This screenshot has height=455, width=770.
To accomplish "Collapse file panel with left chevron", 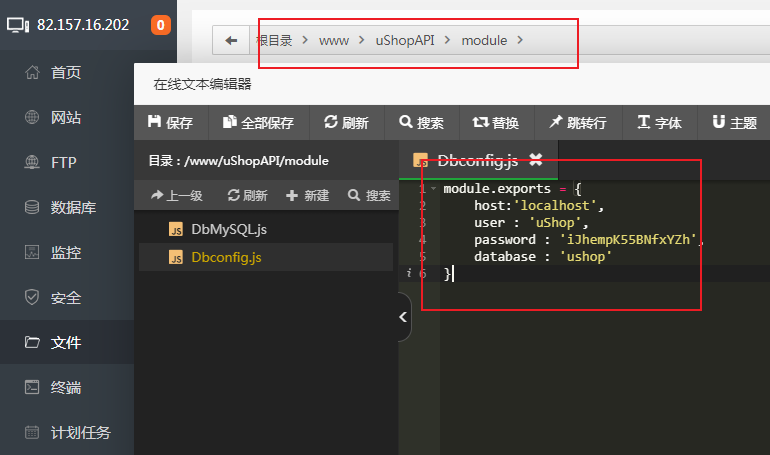I will (404, 317).
